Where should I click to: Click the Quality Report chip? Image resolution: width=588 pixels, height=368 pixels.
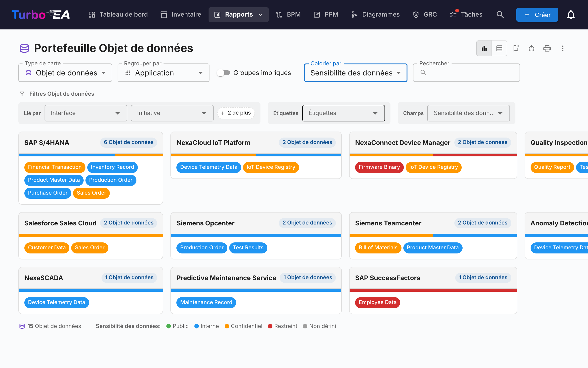(x=552, y=167)
